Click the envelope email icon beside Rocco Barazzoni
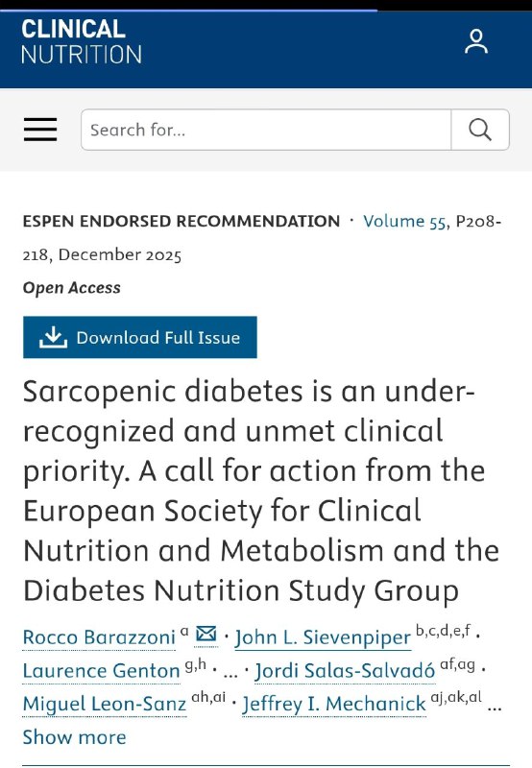Screen dimensions: 532x768 [206, 635]
